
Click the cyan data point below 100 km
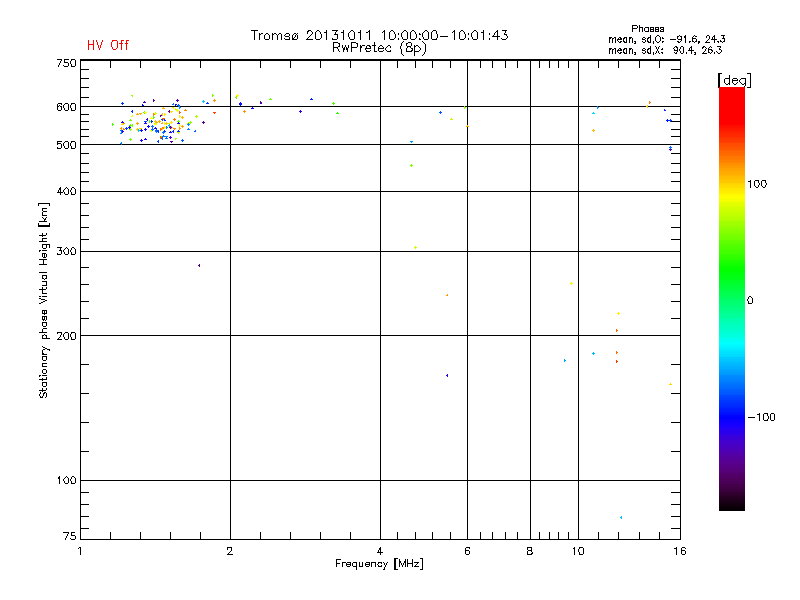tap(621, 517)
